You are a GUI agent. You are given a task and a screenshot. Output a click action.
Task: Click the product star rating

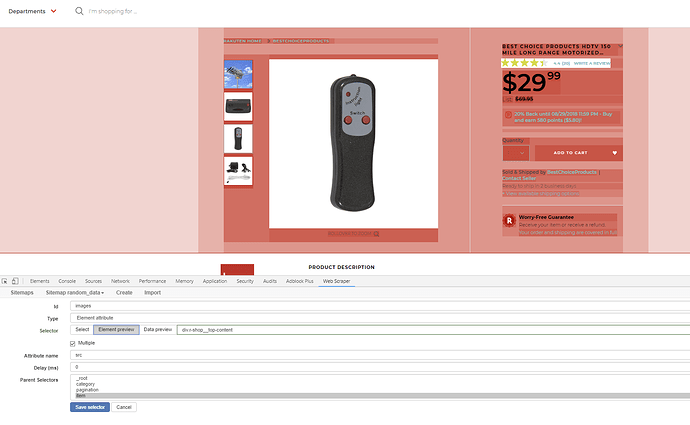click(x=524, y=63)
